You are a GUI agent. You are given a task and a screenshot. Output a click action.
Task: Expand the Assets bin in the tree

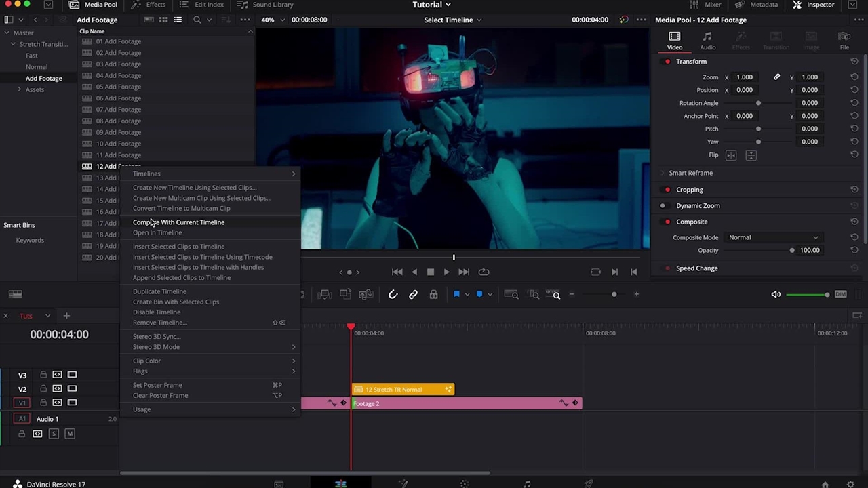coord(20,89)
